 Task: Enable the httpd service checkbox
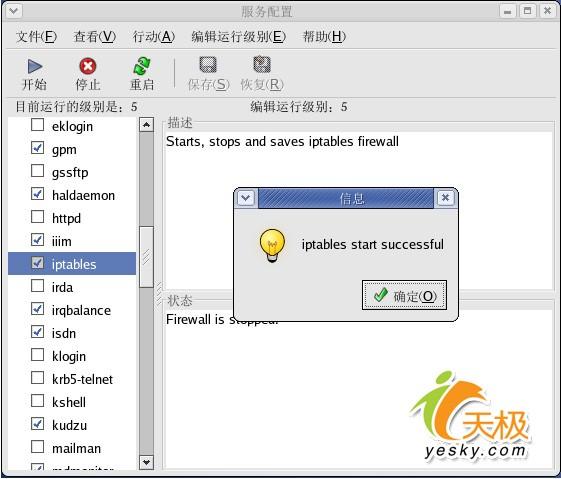tap(38, 217)
